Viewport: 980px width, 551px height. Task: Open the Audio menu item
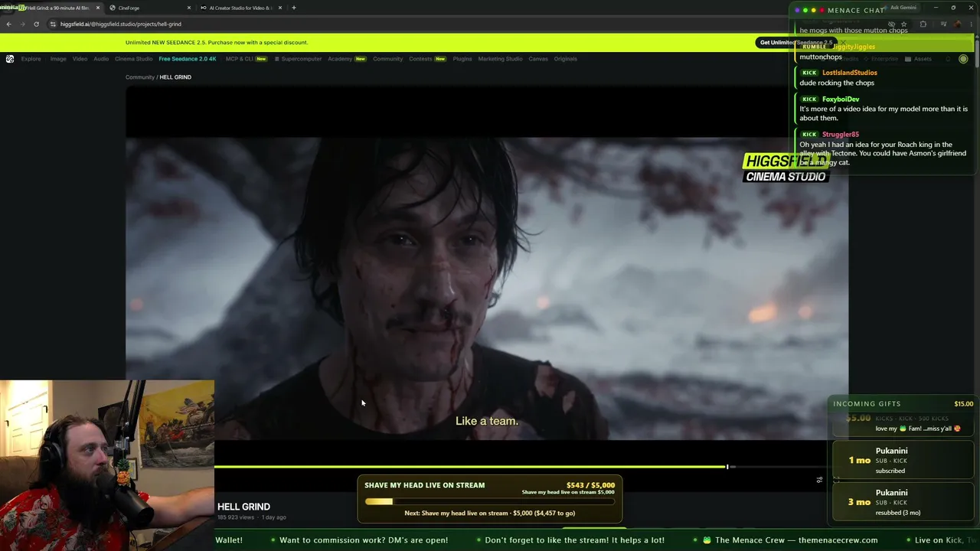[x=101, y=59]
